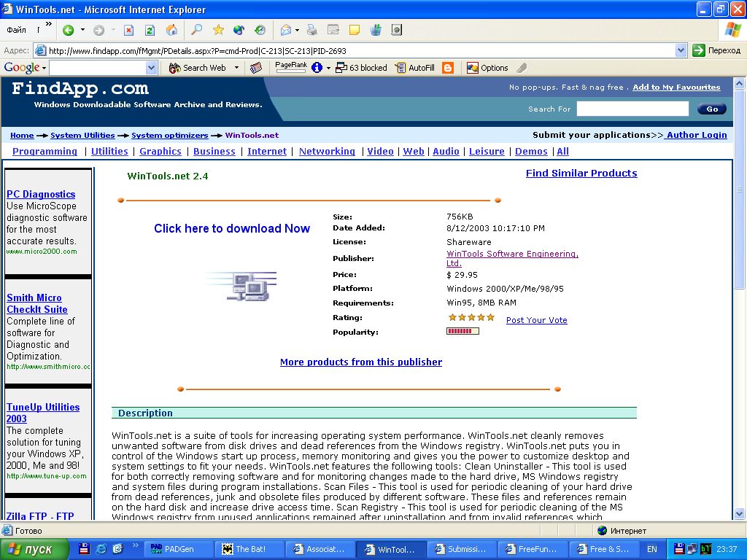This screenshot has width=747, height=560.
Task: Click the orange Blogger icon
Action: (x=448, y=68)
